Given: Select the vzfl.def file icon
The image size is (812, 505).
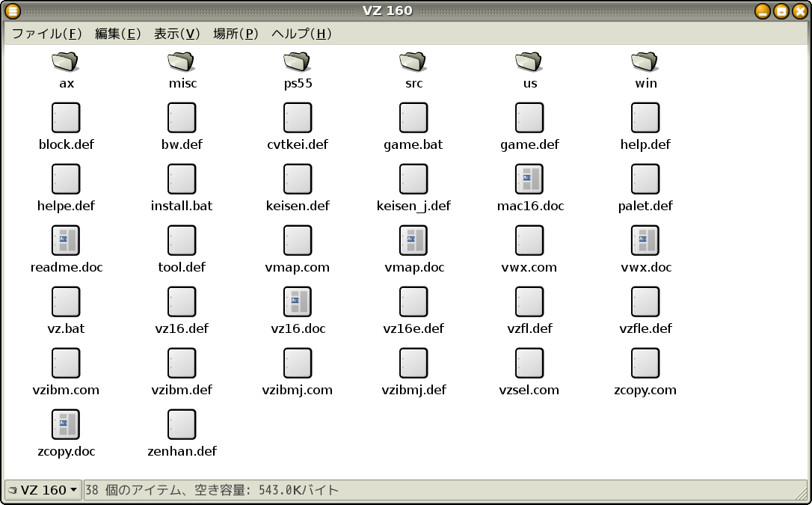Looking at the screenshot, I should click(x=530, y=302).
